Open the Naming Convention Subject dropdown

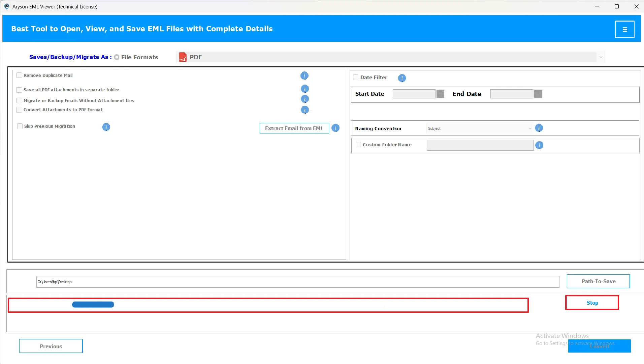480,128
